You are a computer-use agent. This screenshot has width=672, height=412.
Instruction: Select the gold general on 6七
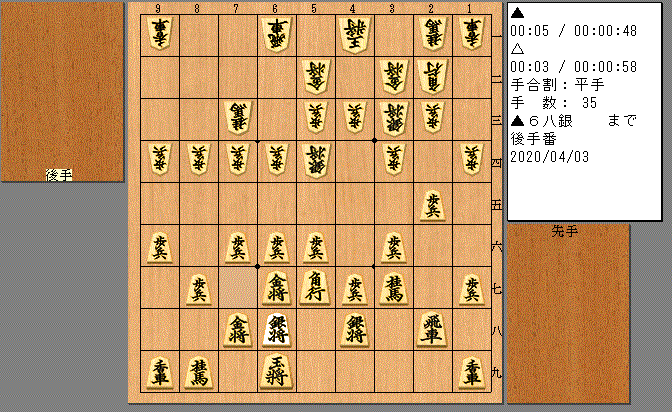pyautogui.click(x=276, y=288)
